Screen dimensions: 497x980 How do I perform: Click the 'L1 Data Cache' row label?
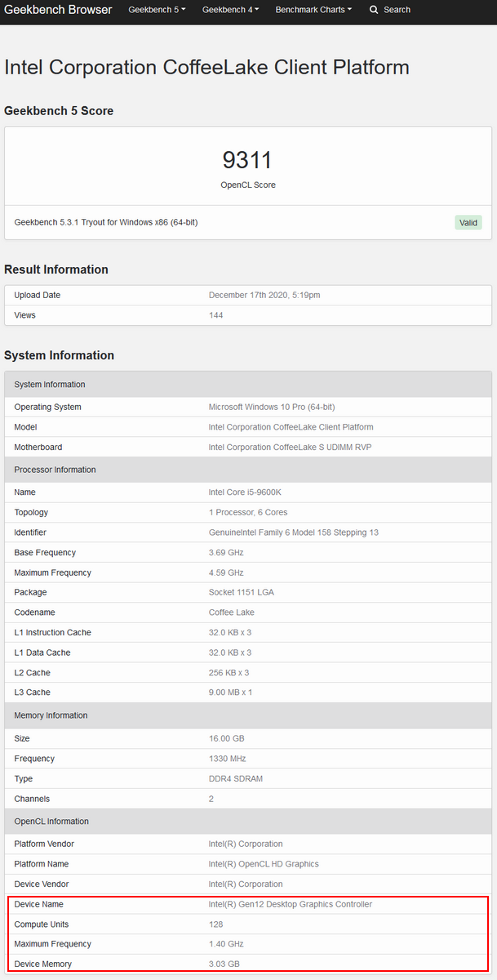click(42, 653)
